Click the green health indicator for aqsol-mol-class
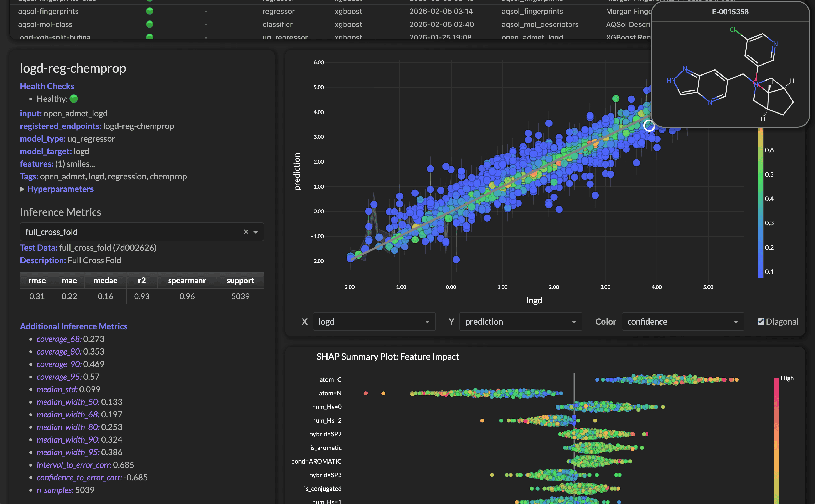This screenshot has width=815, height=504. point(150,24)
